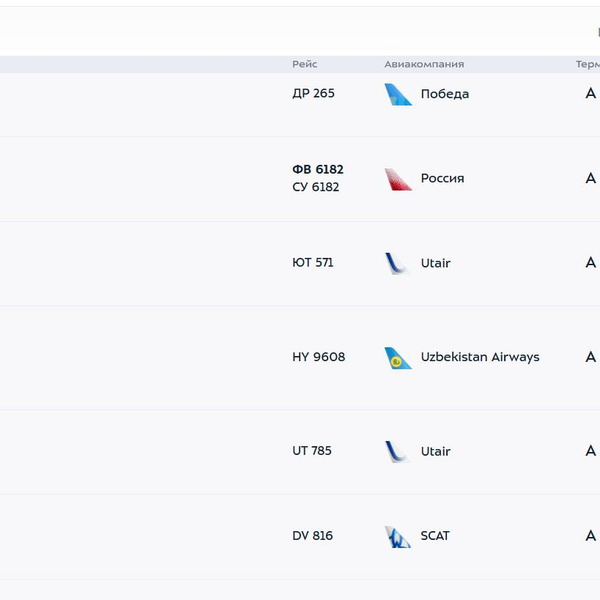This screenshot has width=600, height=600.
Task: Open flight DV 816 details
Action: 312,536
